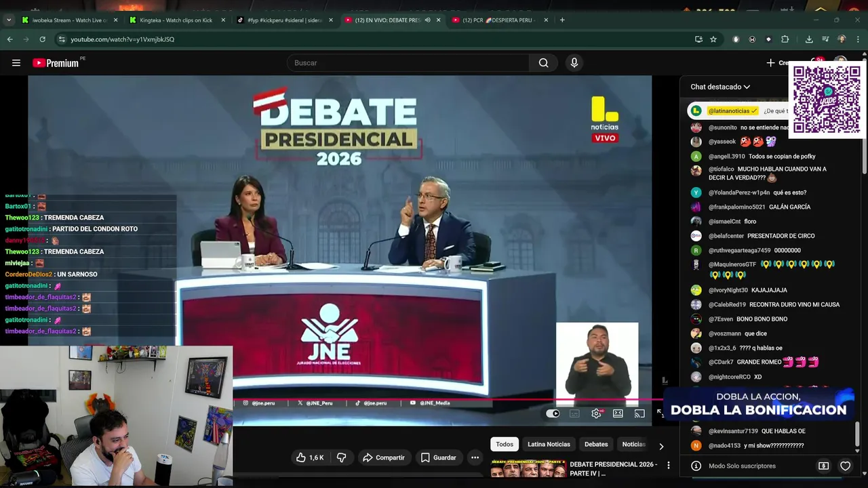Like the video showing 1,6 K

(x=310, y=457)
